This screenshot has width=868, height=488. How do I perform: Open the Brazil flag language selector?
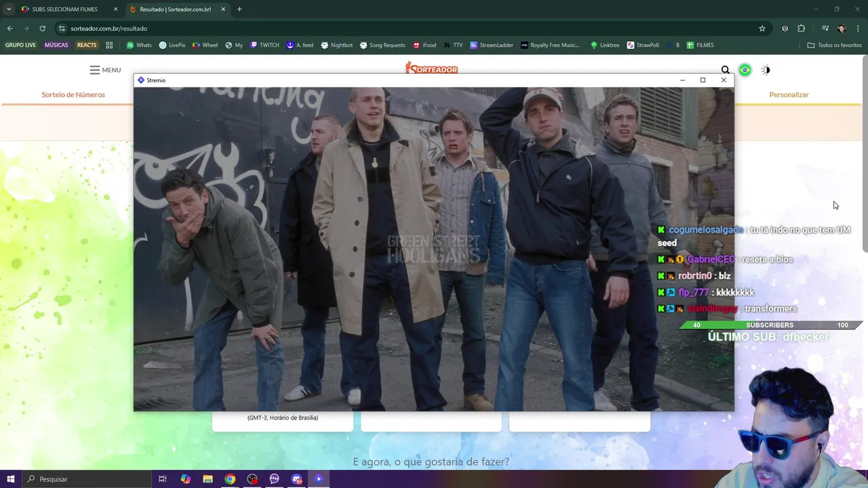click(745, 70)
